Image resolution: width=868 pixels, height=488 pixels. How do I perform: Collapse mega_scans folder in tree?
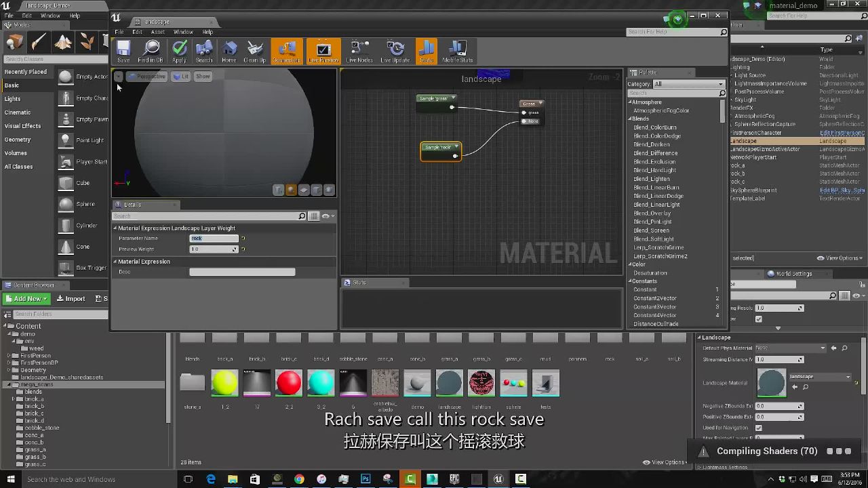click(9, 385)
